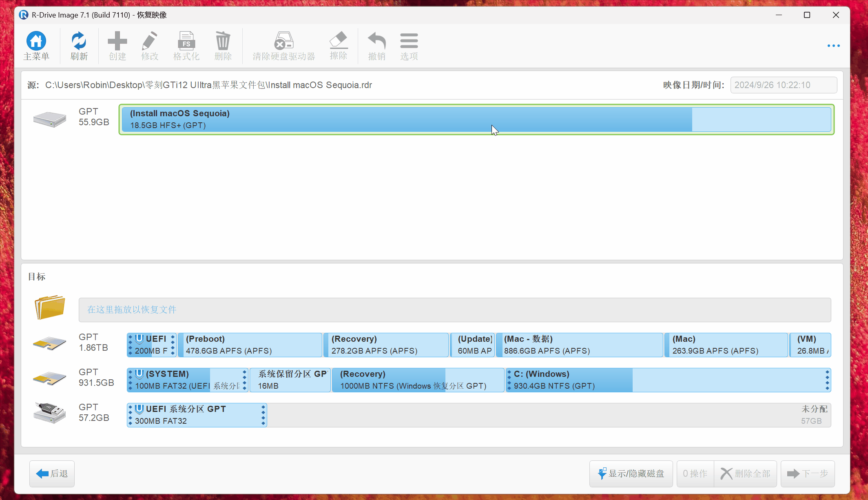Click the 清除硬盘驱动器 icon
The height and width of the screenshot is (500, 868).
pos(283,41)
